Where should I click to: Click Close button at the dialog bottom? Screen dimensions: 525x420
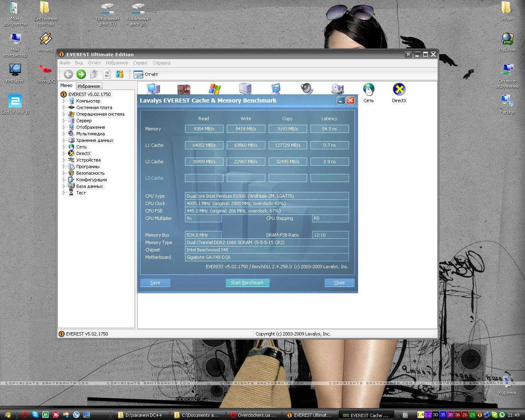(x=339, y=283)
